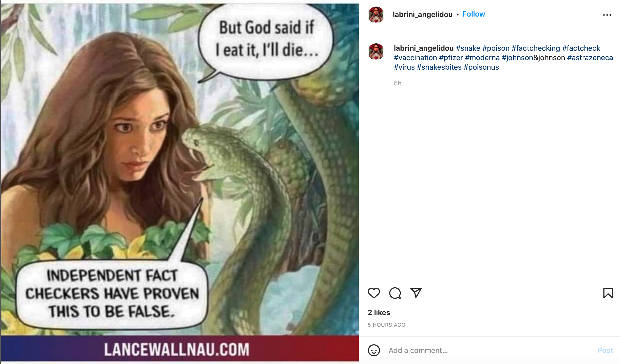Open comments with the speech bubble icon
The height and width of the screenshot is (364, 620).
pos(395,293)
